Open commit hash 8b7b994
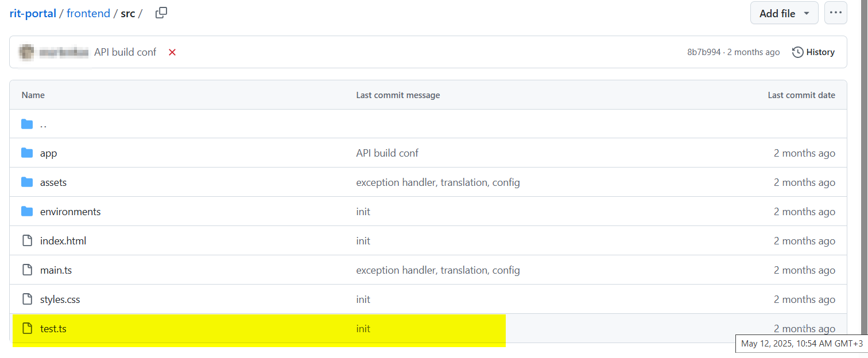Screen dimensions: 868x358 point(704,52)
